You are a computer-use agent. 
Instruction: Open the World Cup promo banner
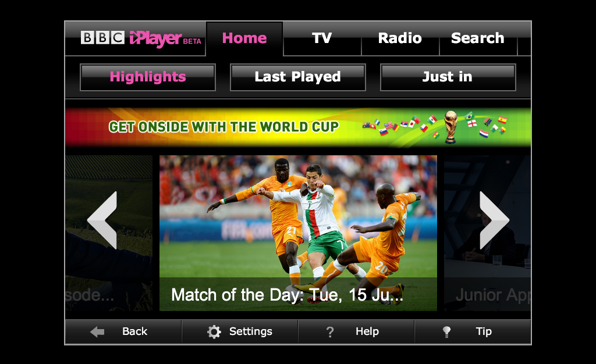click(x=298, y=127)
